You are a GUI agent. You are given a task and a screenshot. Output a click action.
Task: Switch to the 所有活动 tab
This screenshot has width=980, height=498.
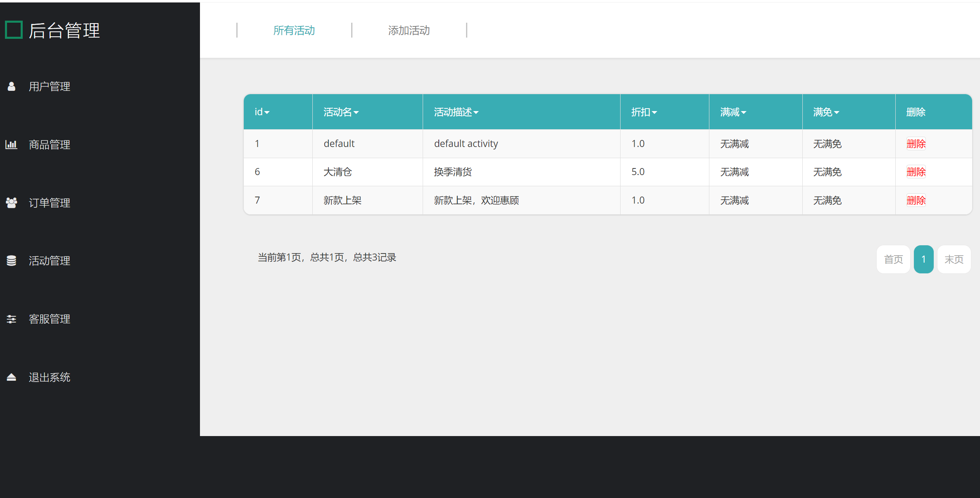[294, 30]
